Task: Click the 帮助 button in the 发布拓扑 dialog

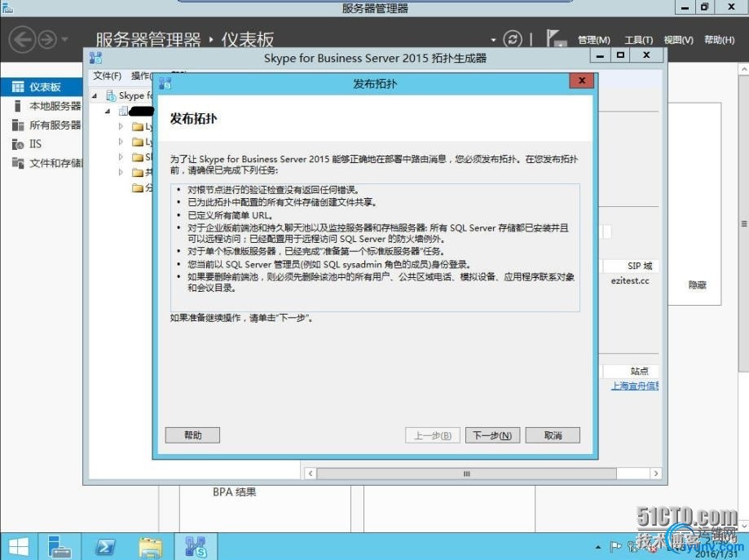Action: click(192, 435)
